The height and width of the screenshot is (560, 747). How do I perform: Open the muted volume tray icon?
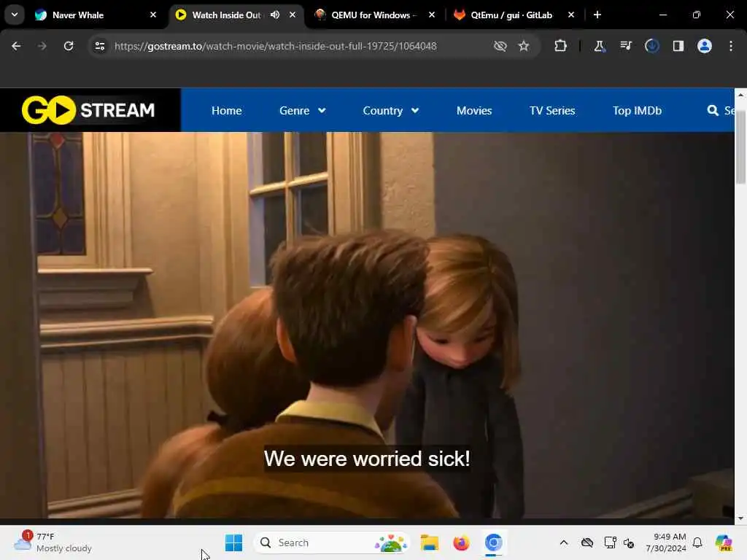coord(629,542)
